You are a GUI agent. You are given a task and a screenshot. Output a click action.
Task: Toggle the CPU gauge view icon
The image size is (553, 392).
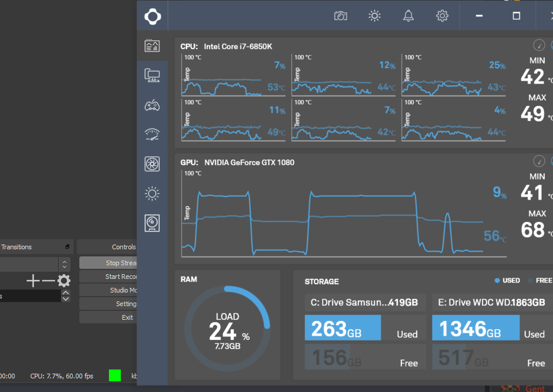pyautogui.click(x=539, y=45)
